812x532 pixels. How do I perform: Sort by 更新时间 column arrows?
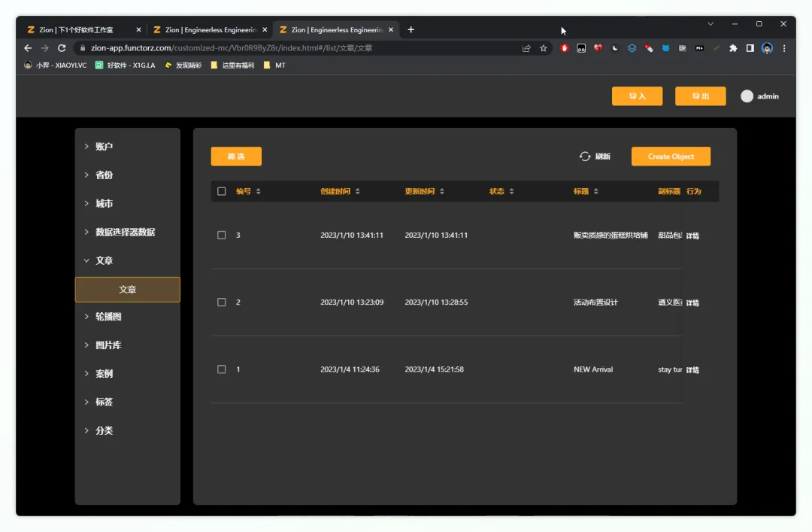point(442,191)
